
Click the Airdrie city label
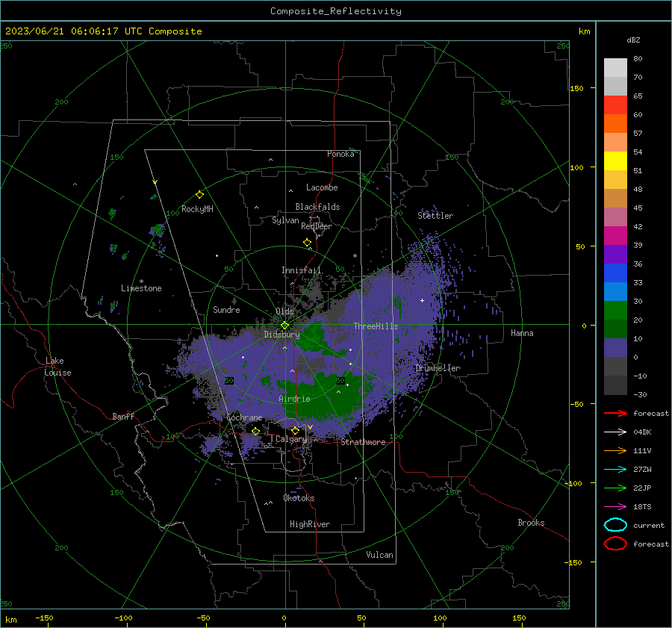(294, 399)
